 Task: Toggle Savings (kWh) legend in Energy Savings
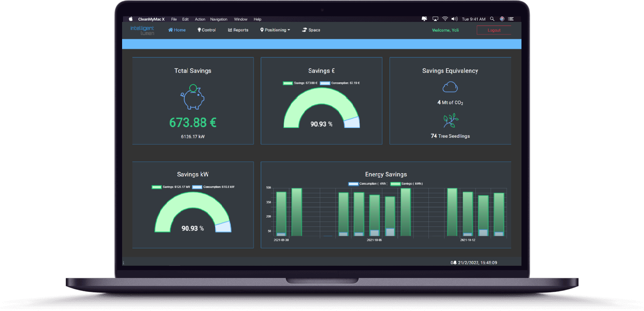pyautogui.click(x=407, y=183)
